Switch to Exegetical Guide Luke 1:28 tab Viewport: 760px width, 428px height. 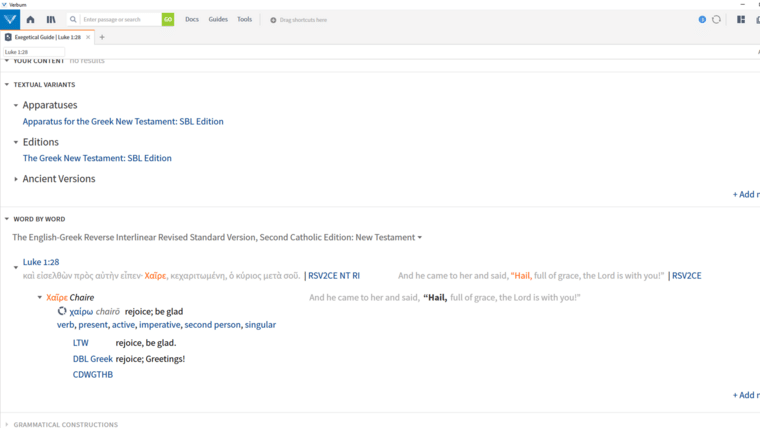[48, 37]
